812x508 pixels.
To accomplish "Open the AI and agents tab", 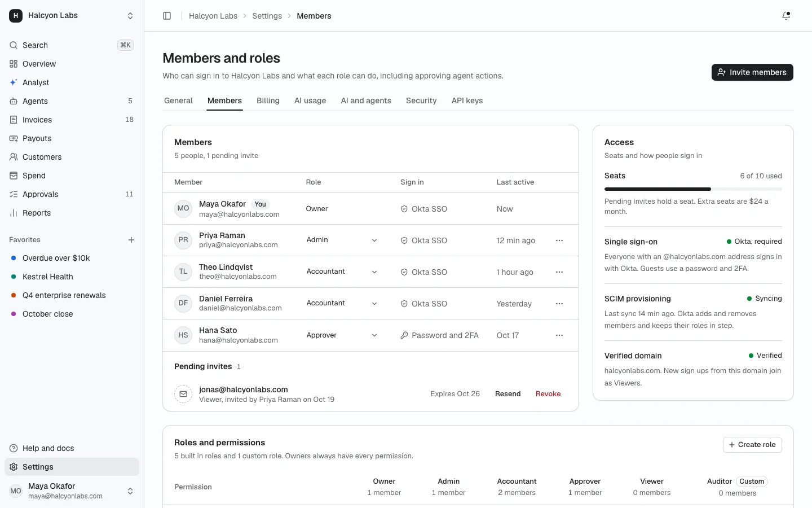I will tap(366, 100).
